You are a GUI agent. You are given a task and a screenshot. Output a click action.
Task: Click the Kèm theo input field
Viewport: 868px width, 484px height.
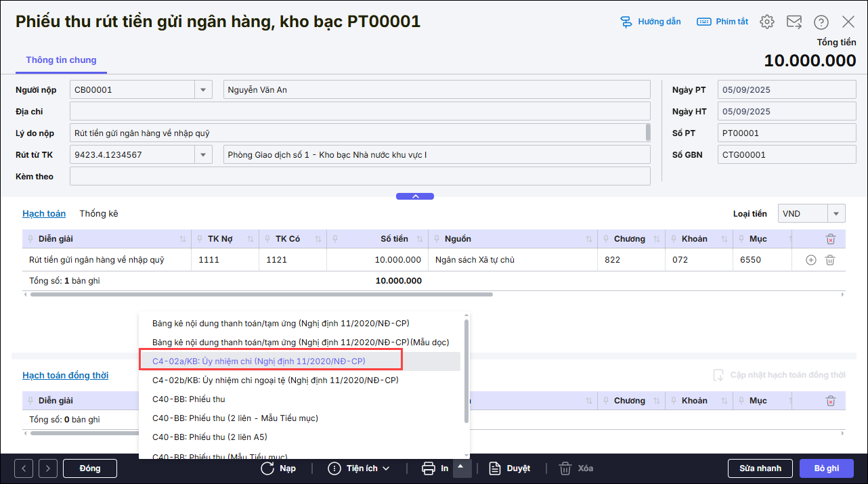tap(360, 177)
